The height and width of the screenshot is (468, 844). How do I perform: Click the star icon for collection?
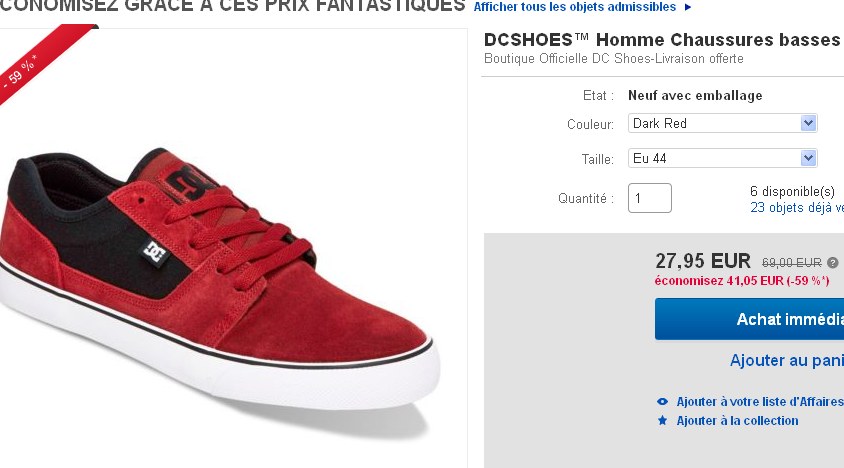tap(662, 421)
